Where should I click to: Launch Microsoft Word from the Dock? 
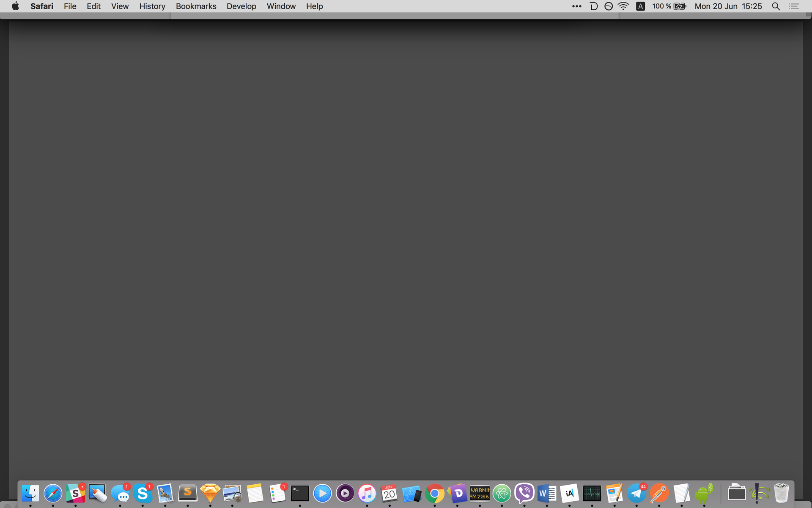coord(546,493)
